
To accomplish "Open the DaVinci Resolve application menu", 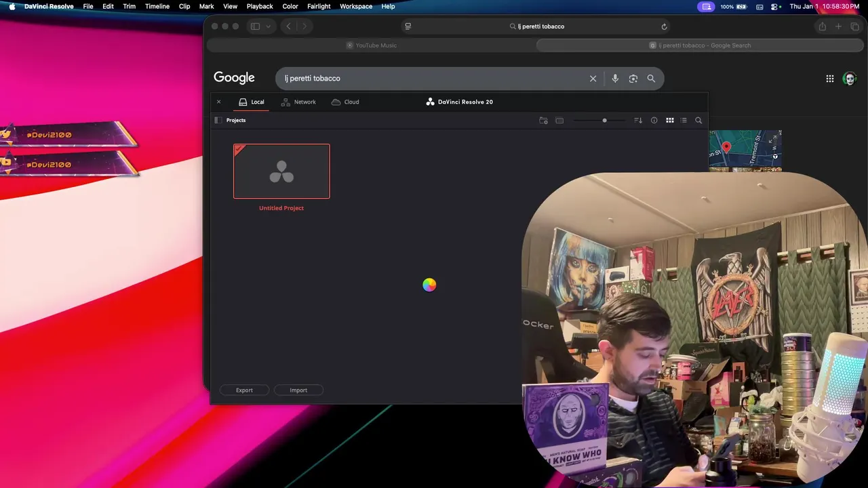I will coord(49,6).
